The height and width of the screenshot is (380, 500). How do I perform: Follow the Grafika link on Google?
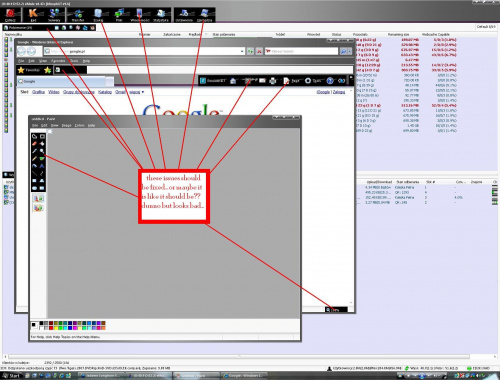[x=38, y=92]
